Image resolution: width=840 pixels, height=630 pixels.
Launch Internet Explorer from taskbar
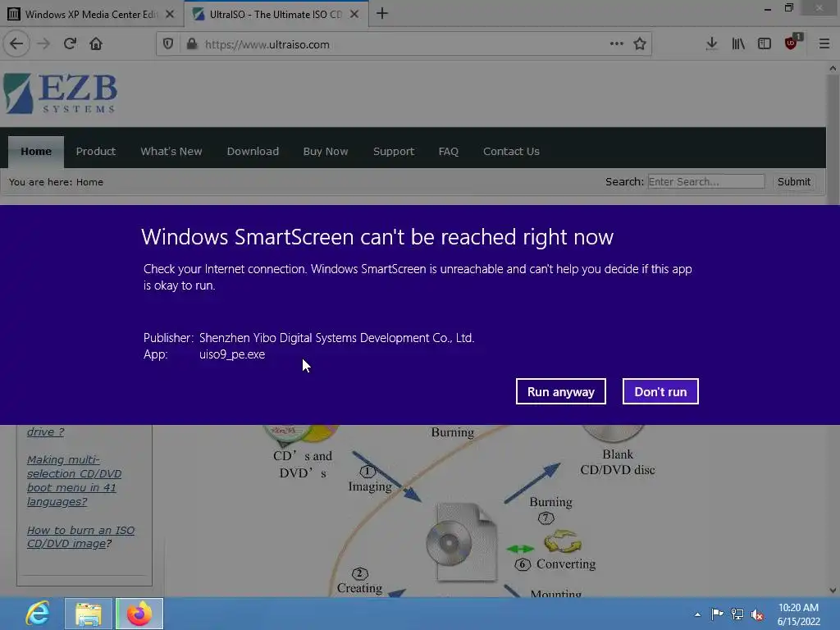coord(38,614)
